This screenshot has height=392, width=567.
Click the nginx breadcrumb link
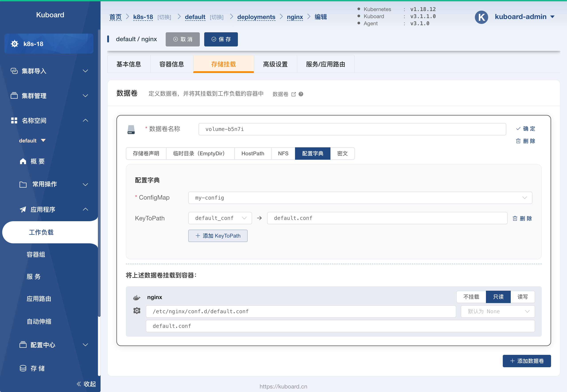click(x=295, y=17)
